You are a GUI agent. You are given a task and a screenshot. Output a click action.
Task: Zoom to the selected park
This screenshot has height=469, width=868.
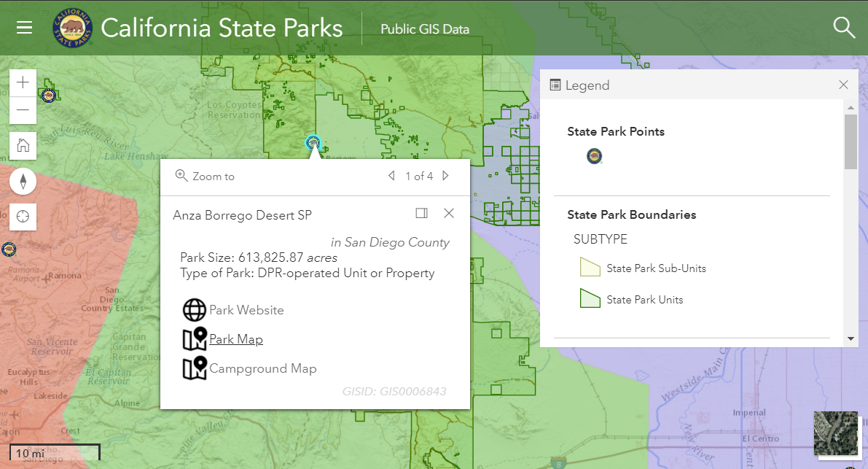pos(206,177)
